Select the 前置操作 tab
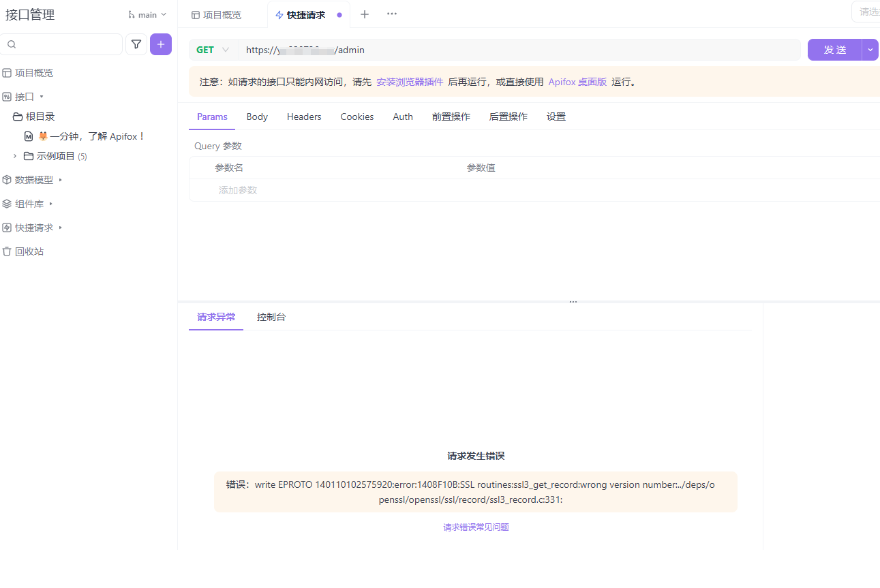This screenshot has height=588, width=880. tap(451, 117)
